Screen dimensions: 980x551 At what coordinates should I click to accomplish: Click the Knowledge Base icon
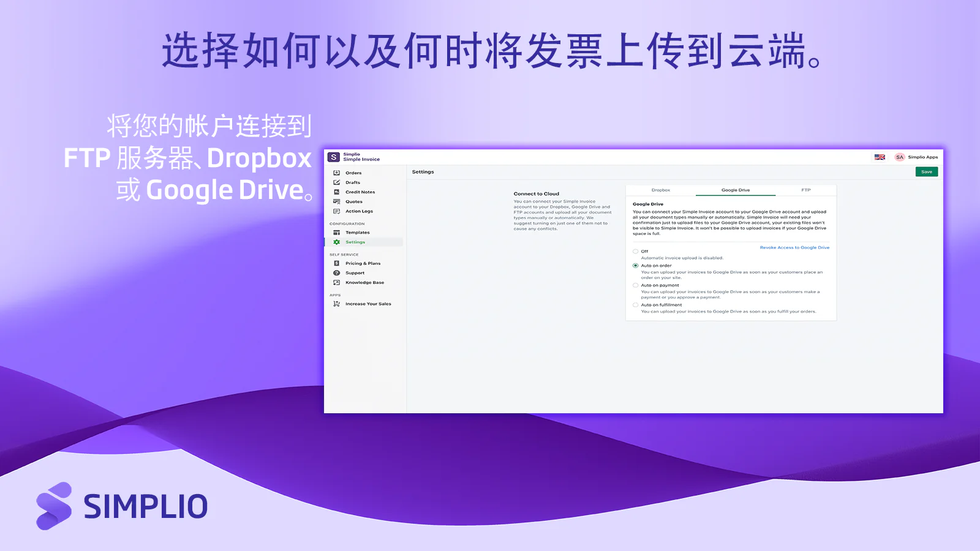[336, 282]
